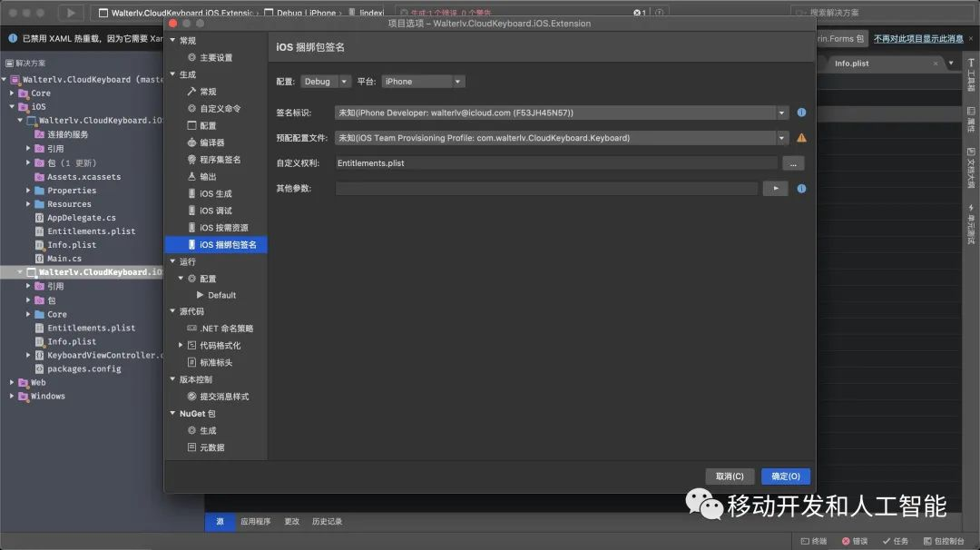This screenshot has width=980, height=550.
Task: Open the Debug configuration dropdown
Action: click(326, 82)
